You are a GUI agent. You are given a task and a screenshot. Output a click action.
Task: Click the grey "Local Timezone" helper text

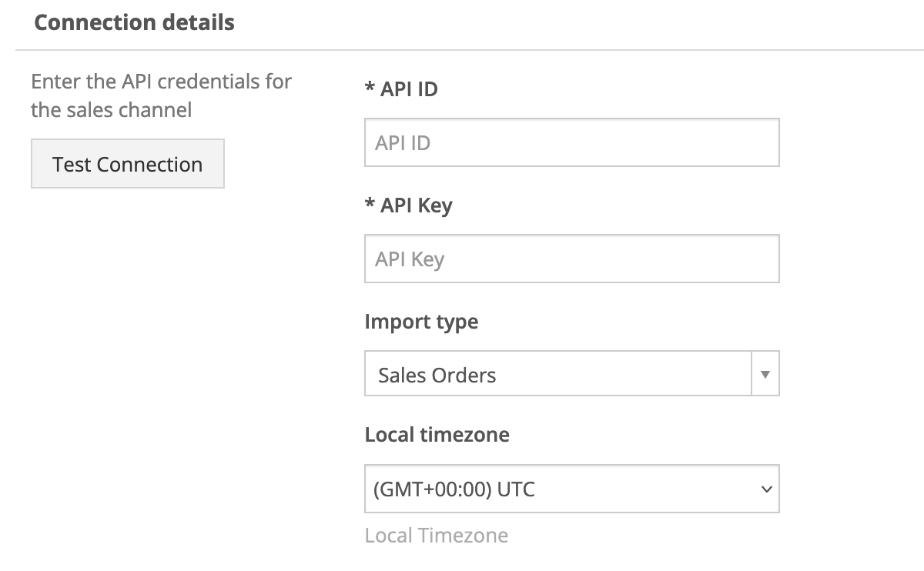[436, 536]
